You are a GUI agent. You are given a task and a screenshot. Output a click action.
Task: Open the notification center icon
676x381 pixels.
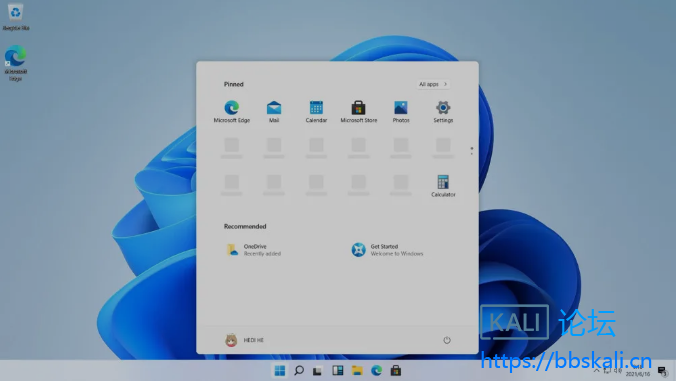(x=662, y=371)
